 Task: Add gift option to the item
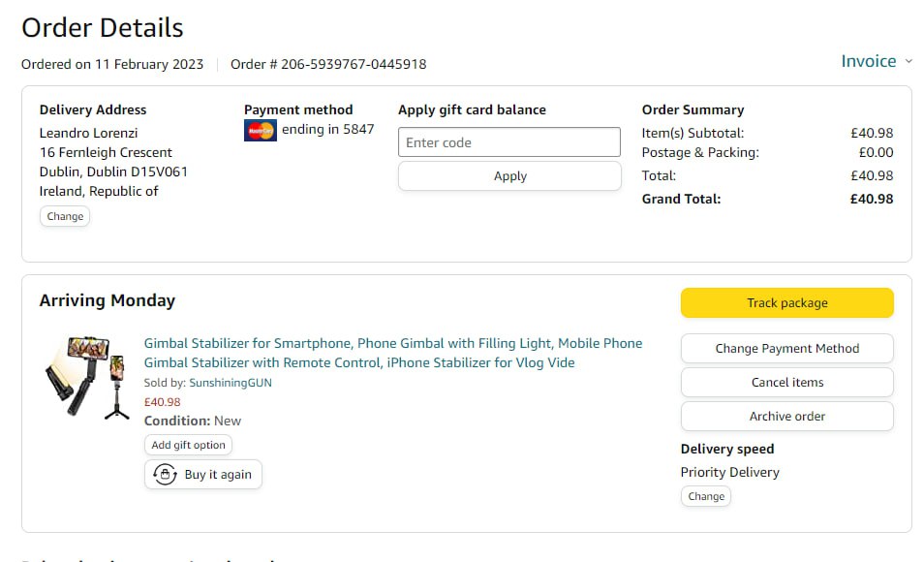189,446
